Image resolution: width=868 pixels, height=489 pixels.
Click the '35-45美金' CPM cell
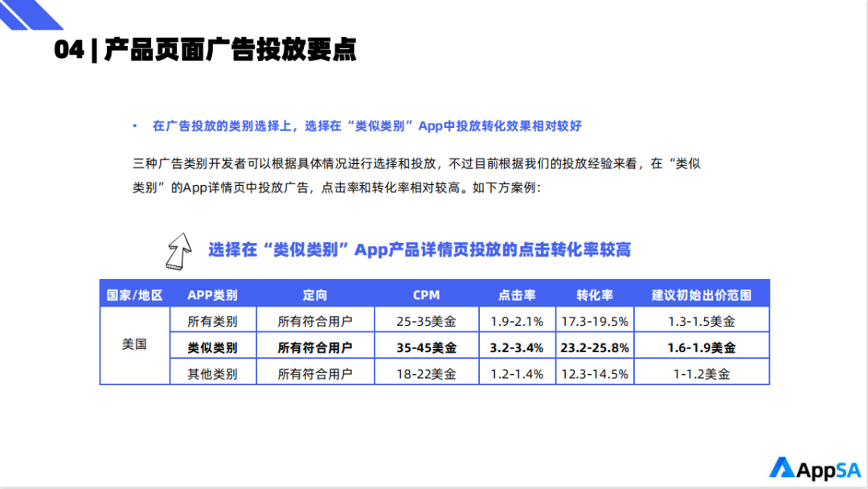coord(426,347)
